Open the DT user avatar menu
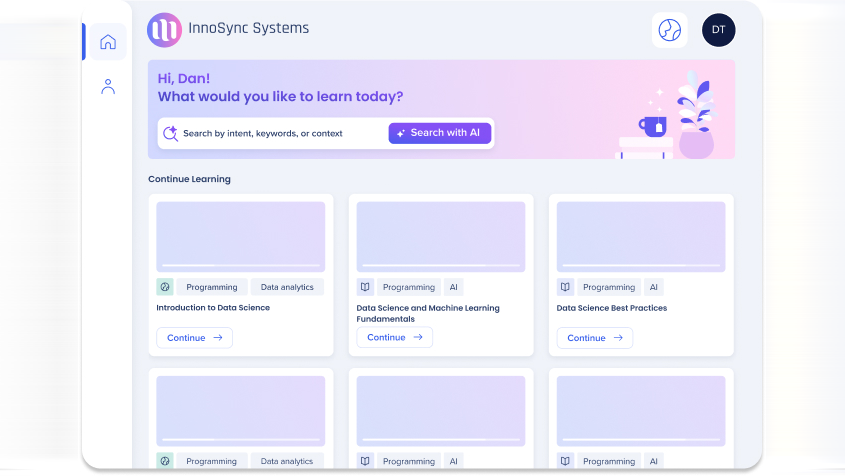Image resolution: width=845 pixels, height=476 pixels. click(x=718, y=30)
